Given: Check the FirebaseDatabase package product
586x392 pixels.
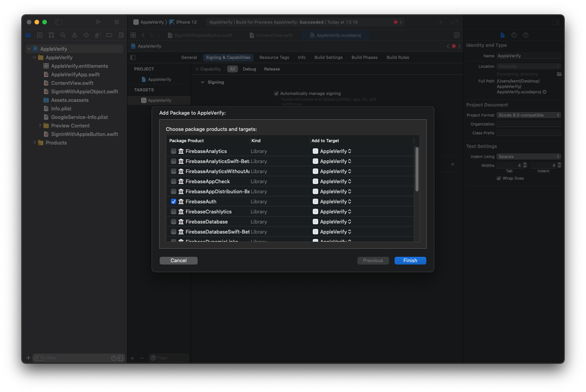Looking at the screenshot, I should pyautogui.click(x=174, y=222).
